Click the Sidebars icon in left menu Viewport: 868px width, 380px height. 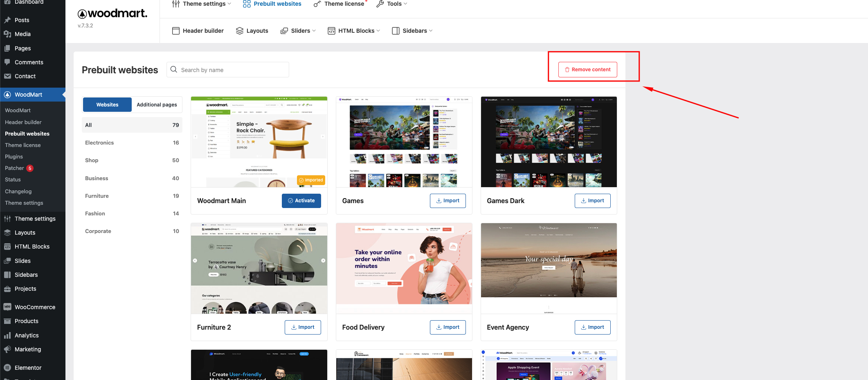pyautogui.click(x=7, y=275)
